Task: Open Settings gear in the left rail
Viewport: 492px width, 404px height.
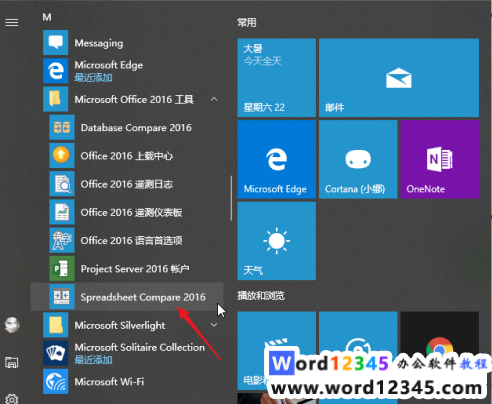Action: coord(12,399)
